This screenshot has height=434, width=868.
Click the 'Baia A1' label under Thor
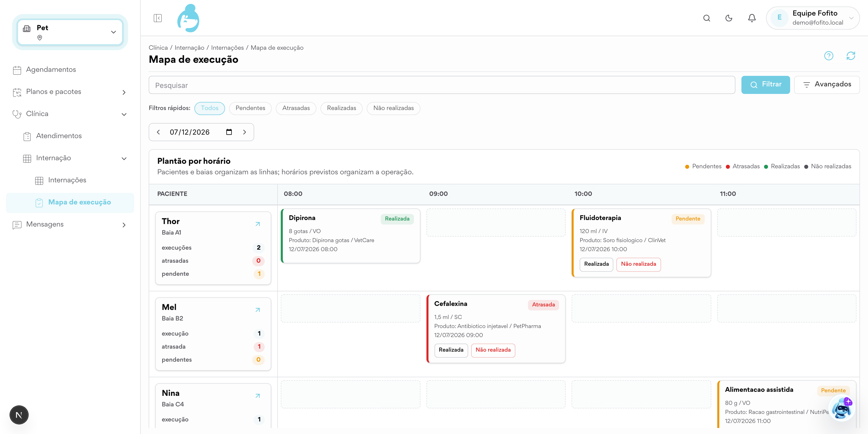(172, 233)
